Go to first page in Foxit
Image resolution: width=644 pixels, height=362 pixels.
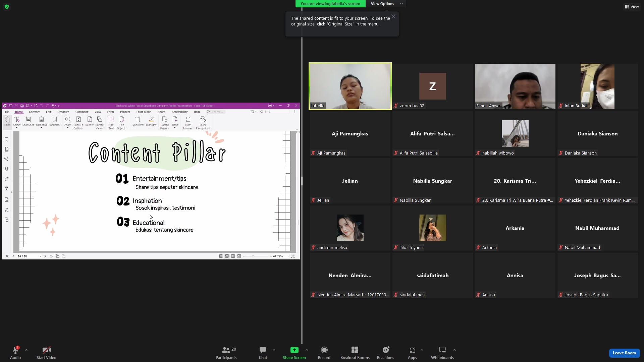pos(7,256)
